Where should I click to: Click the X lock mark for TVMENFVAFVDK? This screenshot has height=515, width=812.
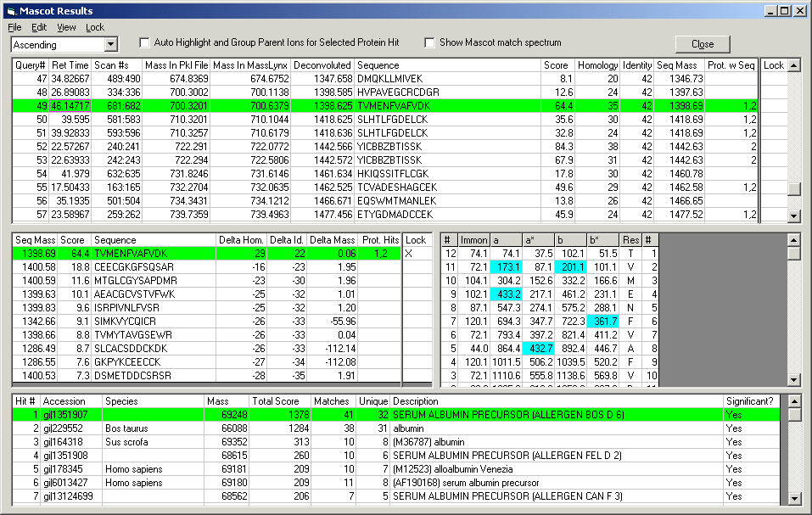[409, 254]
